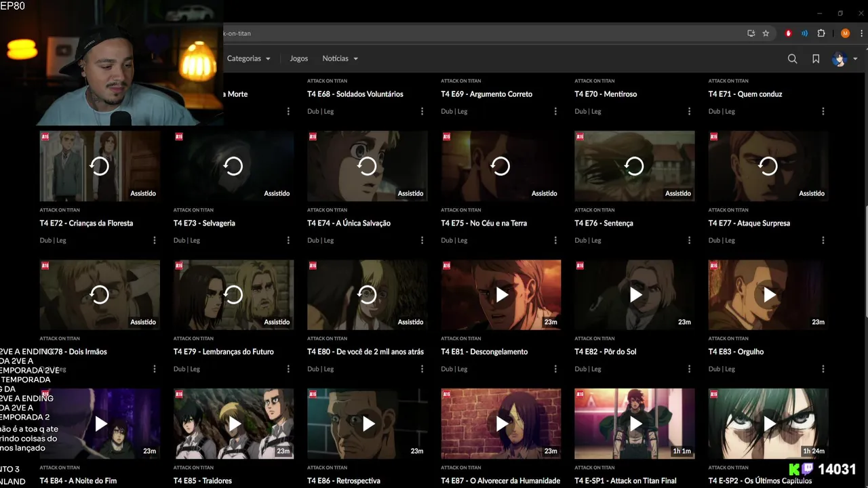868x488 pixels.
Task: Play episode E83 Orgulho
Action: click(769, 295)
